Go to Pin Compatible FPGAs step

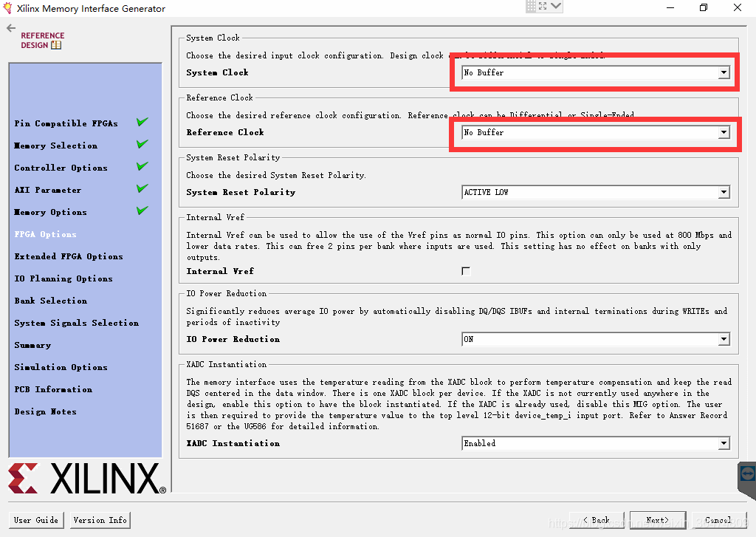click(66, 123)
